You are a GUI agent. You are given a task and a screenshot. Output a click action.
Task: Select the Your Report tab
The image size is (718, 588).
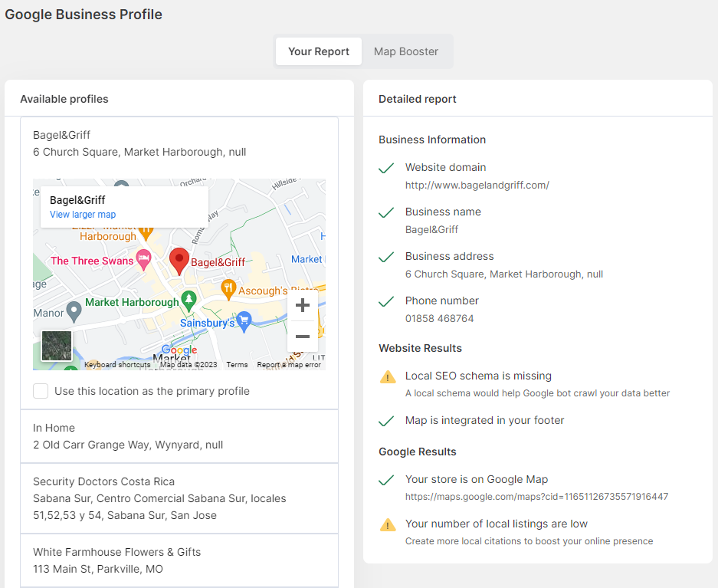319,51
